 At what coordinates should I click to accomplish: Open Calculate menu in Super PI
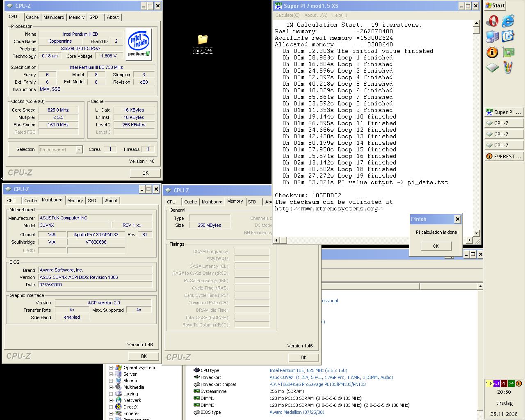coord(288,15)
